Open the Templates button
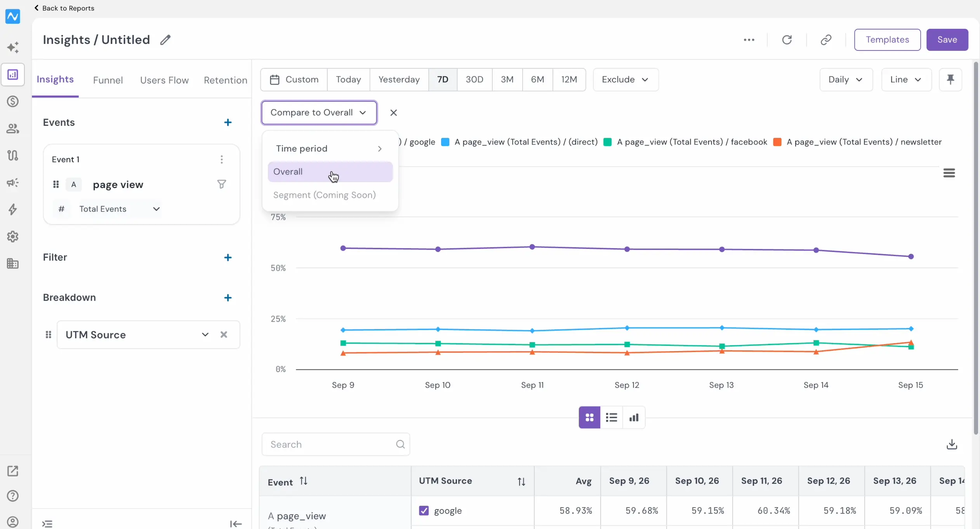Screen dimensions: 980x529 pos(887,40)
